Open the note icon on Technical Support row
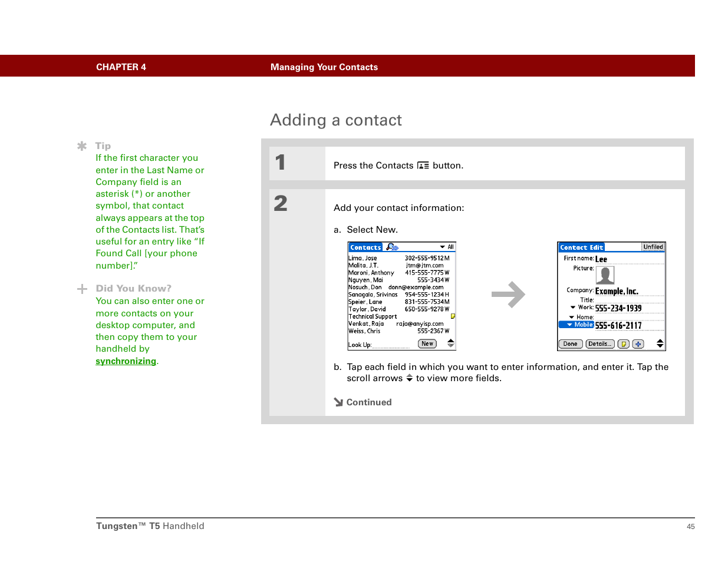 coord(453,316)
